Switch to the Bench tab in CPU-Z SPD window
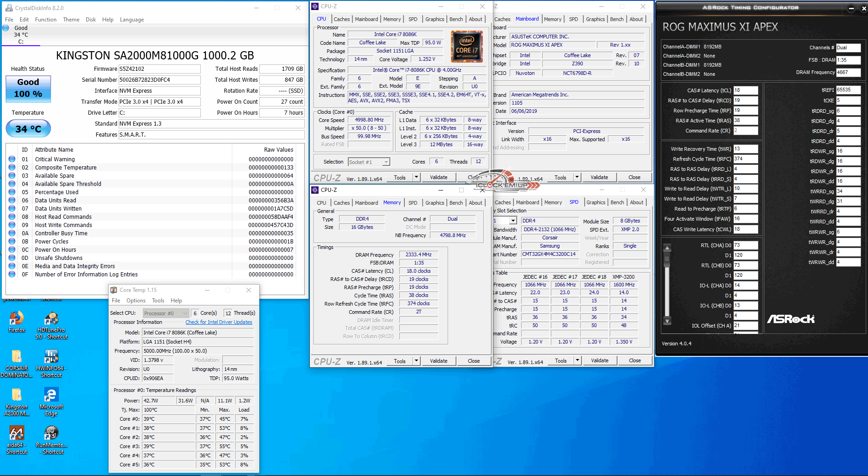Image resolution: width=868 pixels, height=476 pixels. click(x=617, y=202)
